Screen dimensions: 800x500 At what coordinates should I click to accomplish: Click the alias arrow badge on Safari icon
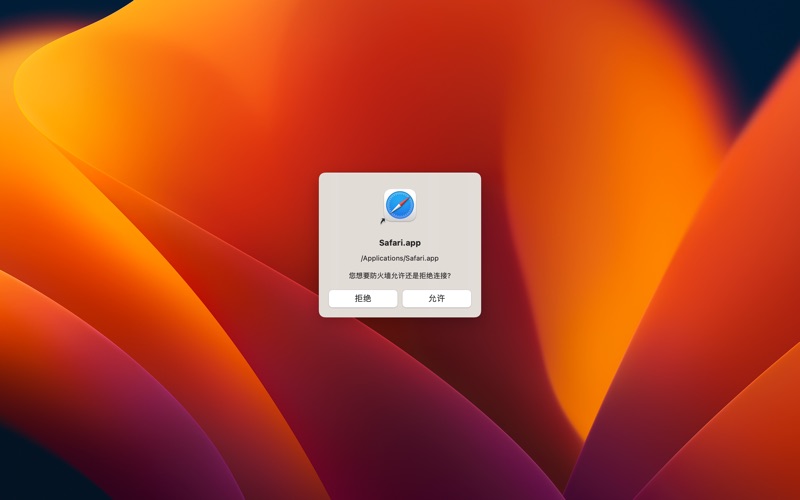point(383,221)
